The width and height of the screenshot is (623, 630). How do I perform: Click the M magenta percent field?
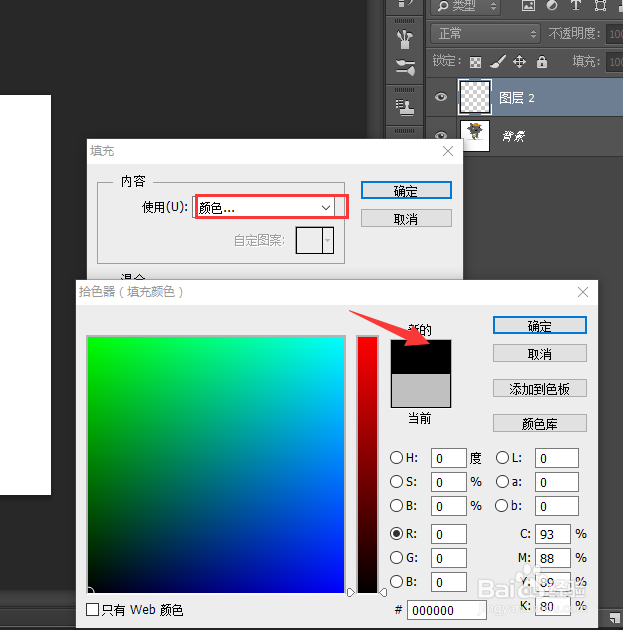tap(553, 558)
